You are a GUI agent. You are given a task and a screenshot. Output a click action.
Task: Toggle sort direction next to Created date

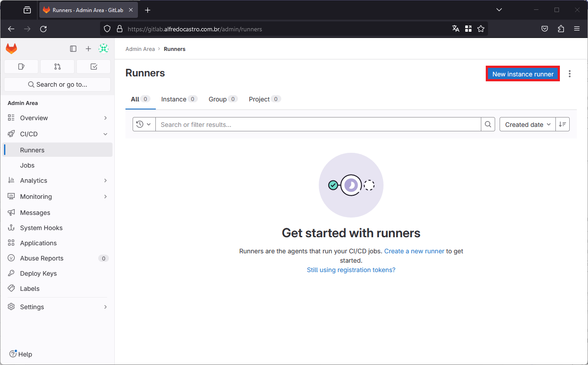pyautogui.click(x=563, y=125)
